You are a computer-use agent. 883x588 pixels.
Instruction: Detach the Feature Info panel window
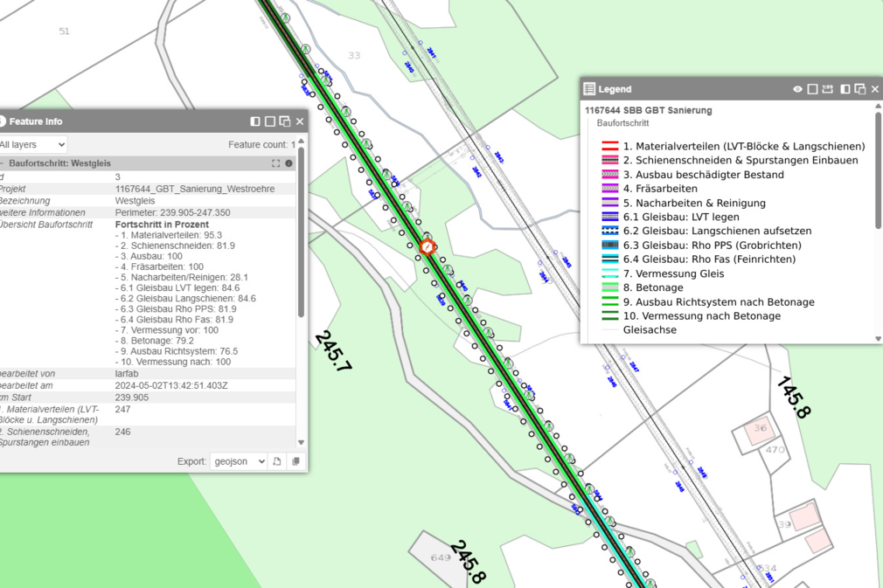pyautogui.click(x=285, y=121)
